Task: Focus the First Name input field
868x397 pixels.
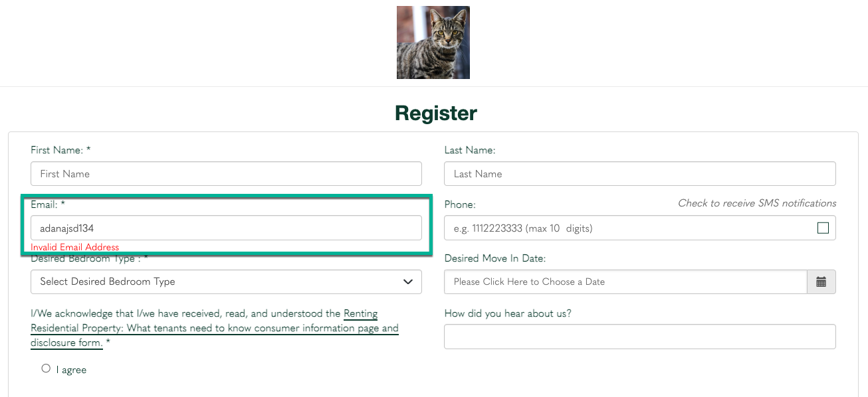Action: click(x=226, y=174)
